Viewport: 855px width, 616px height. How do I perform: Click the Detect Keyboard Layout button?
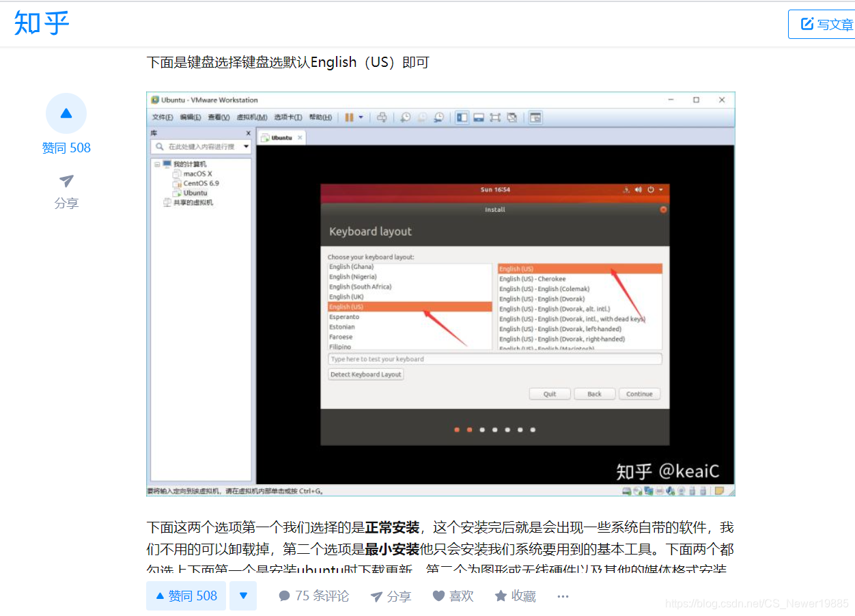coord(366,374)
